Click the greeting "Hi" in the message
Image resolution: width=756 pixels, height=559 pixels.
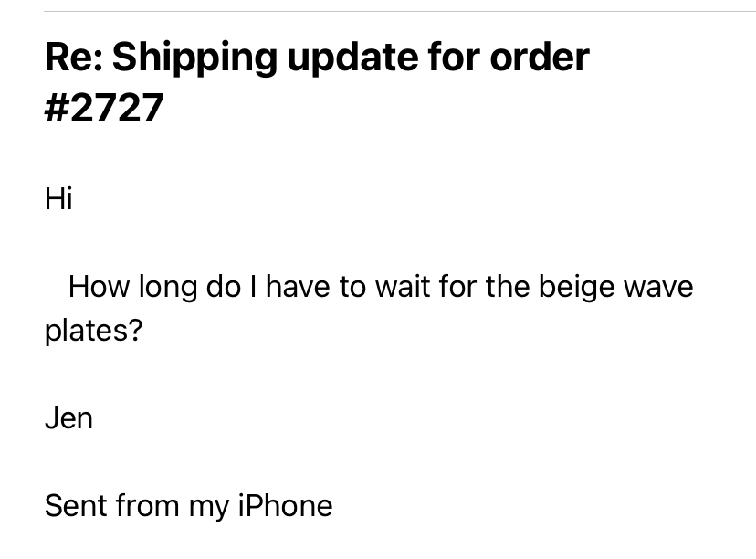(58, 199)
